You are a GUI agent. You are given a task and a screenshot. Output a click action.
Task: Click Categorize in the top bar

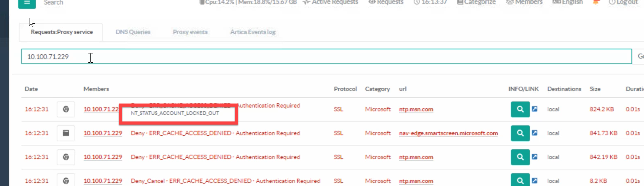(x=476, y=3)
